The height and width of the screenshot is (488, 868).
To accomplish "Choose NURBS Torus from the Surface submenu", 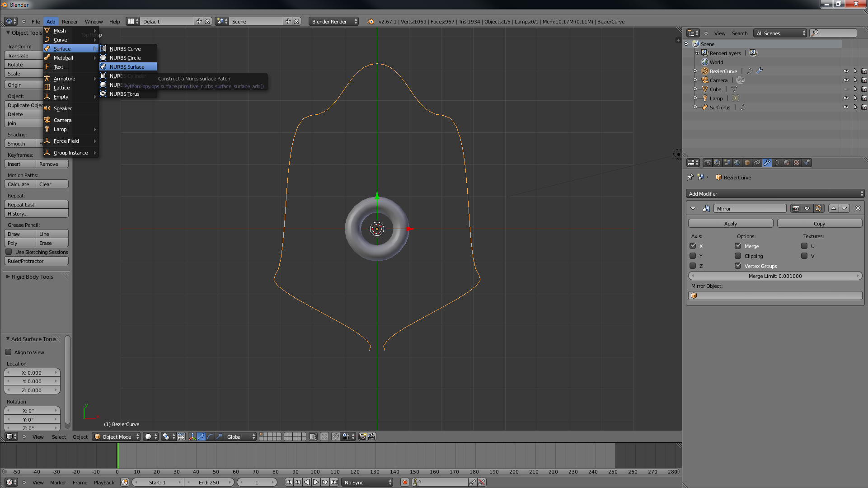I will pos(124,94).
